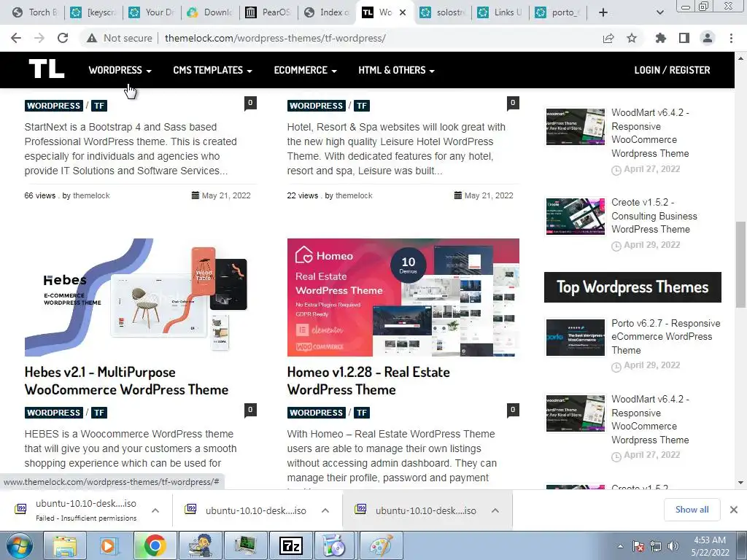Switch to the Index tab
The height and width of the screenshot is (560, 747).
(327, 12)
